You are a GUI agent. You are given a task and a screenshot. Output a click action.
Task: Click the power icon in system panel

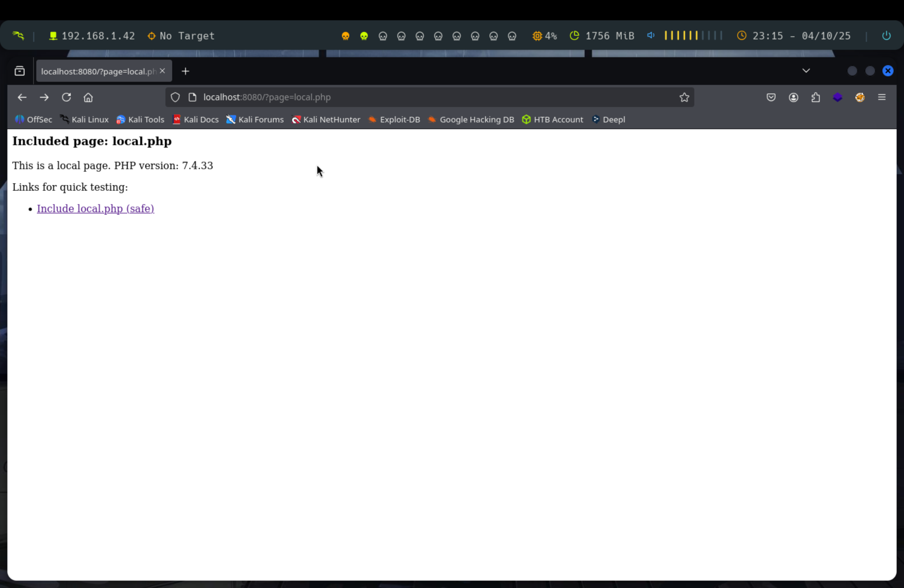pos(886,36)
